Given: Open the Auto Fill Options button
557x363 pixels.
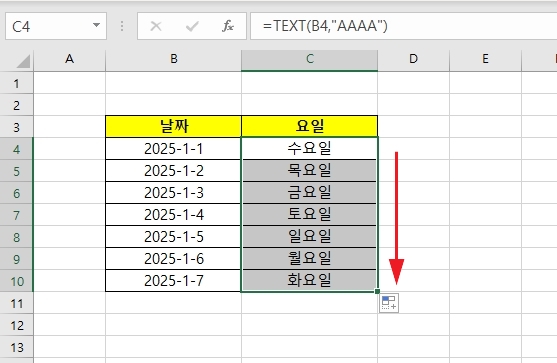Looking at the screenshot, I should pos(389,303).
